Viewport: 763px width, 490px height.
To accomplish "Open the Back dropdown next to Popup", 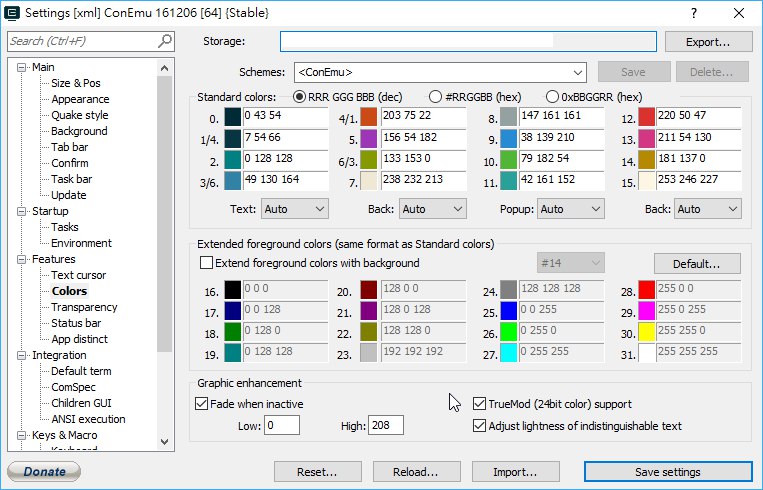I will pyautogui.click(x=708, y=209).
